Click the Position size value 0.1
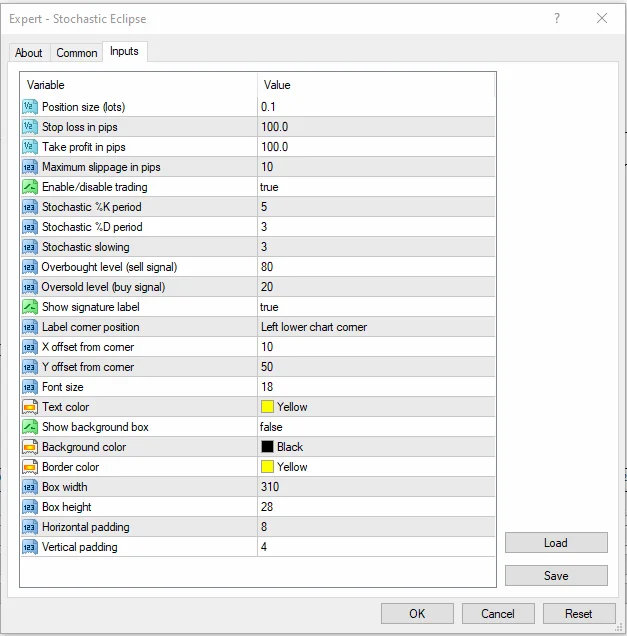The height and width of the screenshot is (636, 627). coord(376,107)
